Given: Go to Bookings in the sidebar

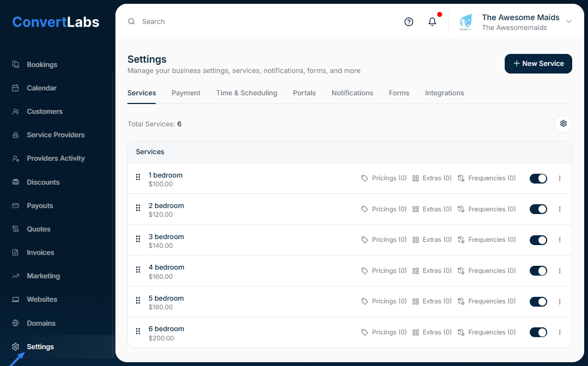Looking at the screenshot, I should coord(42,64).
